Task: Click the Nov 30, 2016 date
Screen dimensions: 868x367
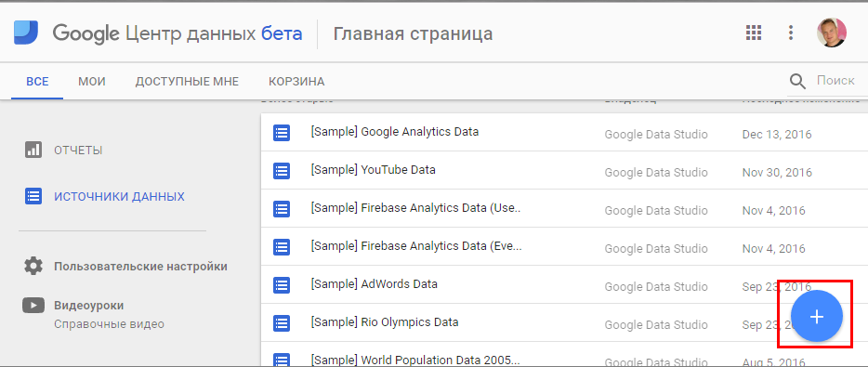Action: [x=777, y=172]
